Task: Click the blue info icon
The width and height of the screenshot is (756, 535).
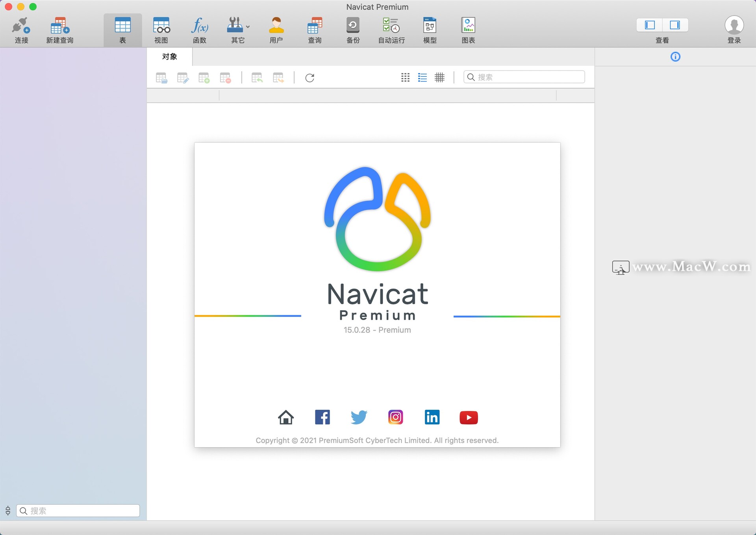Action: tap(675, 57)
